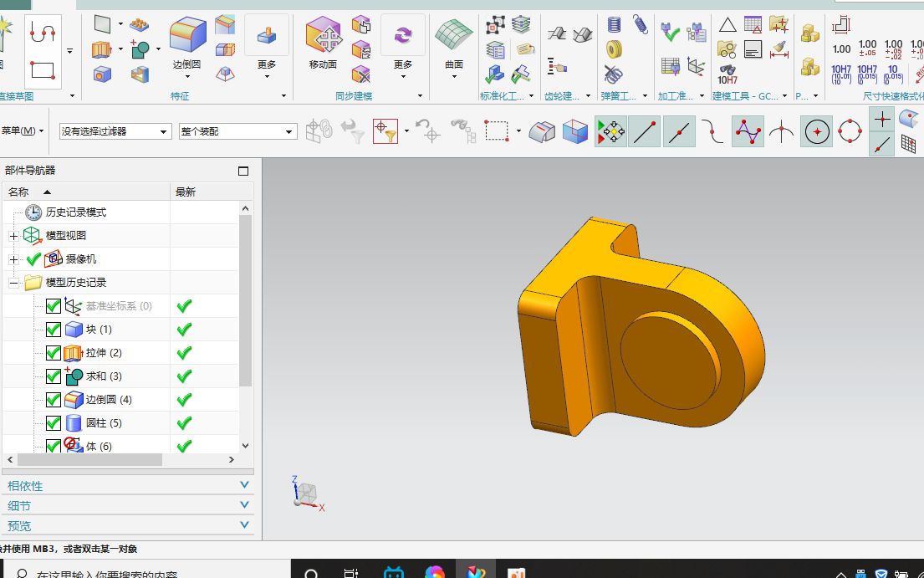Open the 移动面 move face tool
The height and width of the screenshot is (578, 924).
(323, 43)
